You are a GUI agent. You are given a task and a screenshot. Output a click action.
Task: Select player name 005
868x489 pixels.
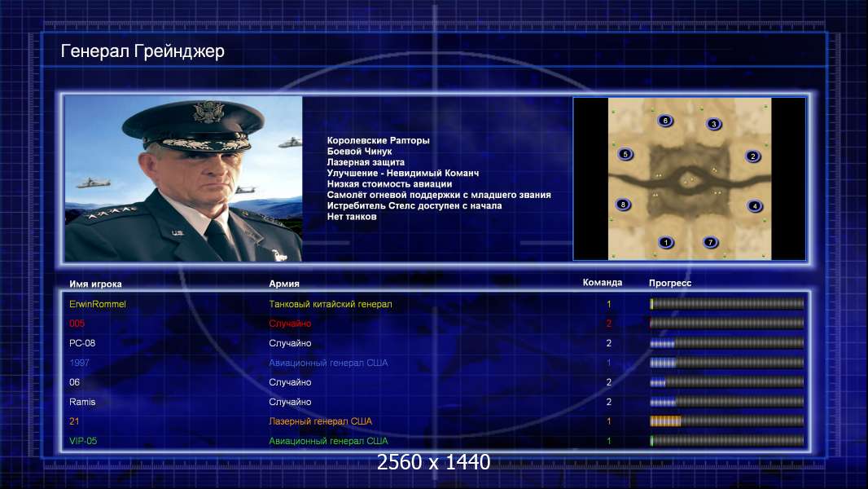(x=77, y=324)
